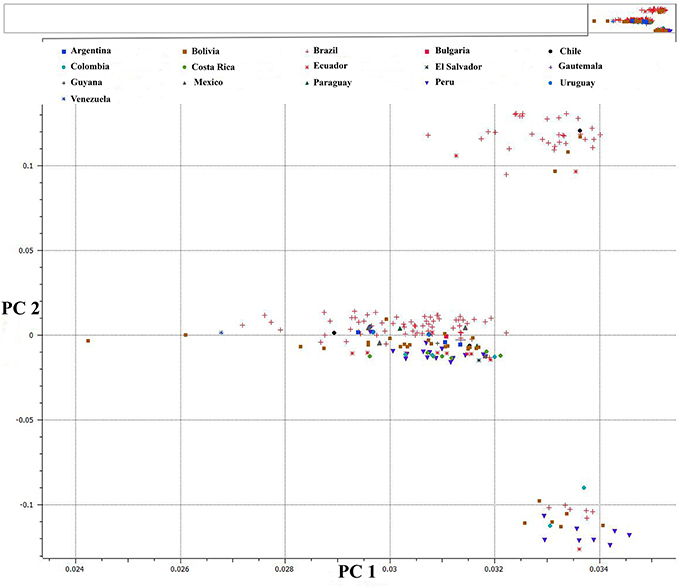The height and width of the screenshot is (588, 680).
Task: Click the Chile legend label
Action: pos(570,51)
